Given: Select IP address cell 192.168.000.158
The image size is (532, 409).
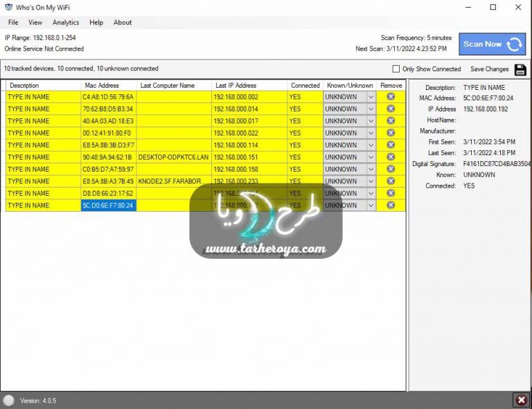Looking at the screenshot, I should point(249,169).
